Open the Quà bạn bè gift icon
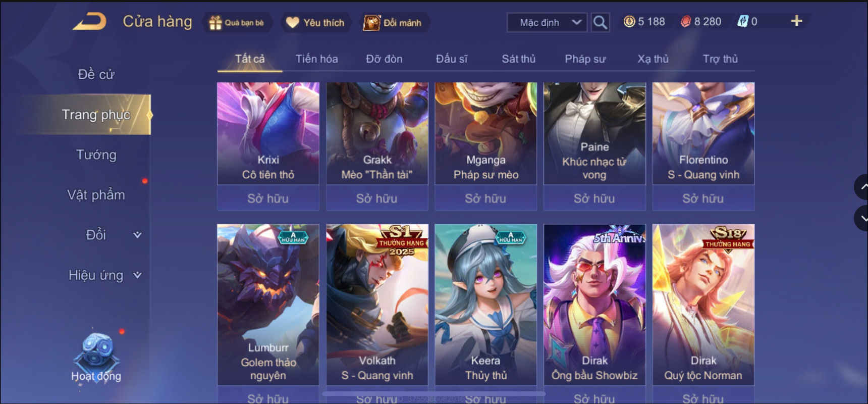Image resolution: width=868 pixels, height=404 pixels. tap(215, 23)
